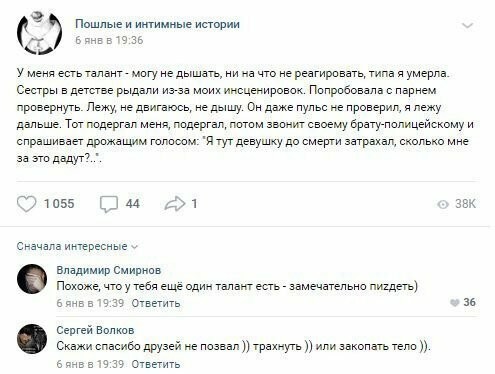The image size is (495, 374).
Task: Open the post timestamp '6 янв в 19:36'
Action: [109, 40]
